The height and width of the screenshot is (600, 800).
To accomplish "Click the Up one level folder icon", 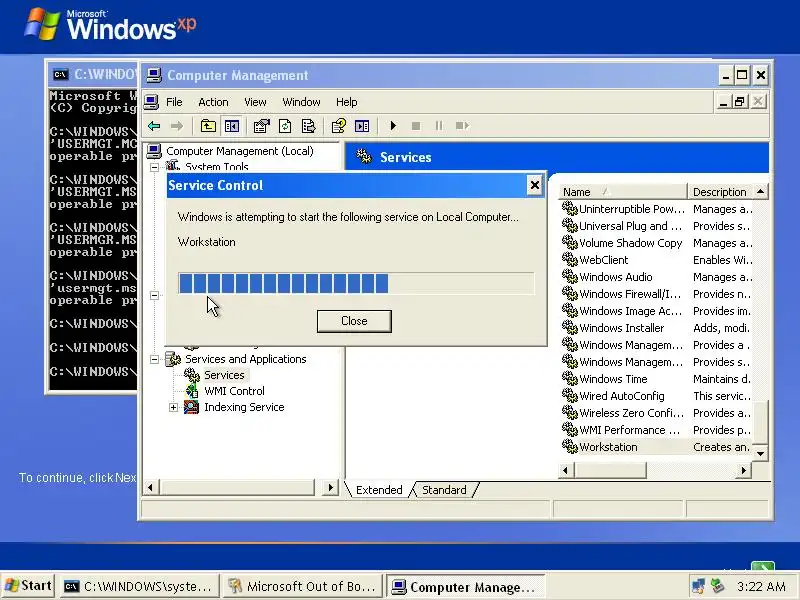I will tap(208, 126).
